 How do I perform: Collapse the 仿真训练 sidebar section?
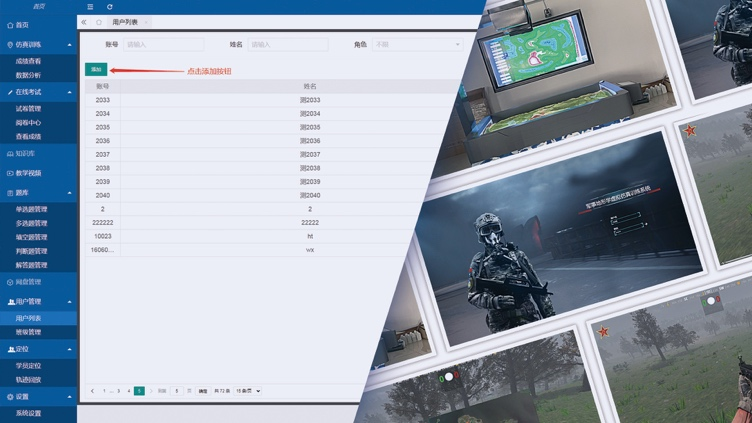click(69, 45)
